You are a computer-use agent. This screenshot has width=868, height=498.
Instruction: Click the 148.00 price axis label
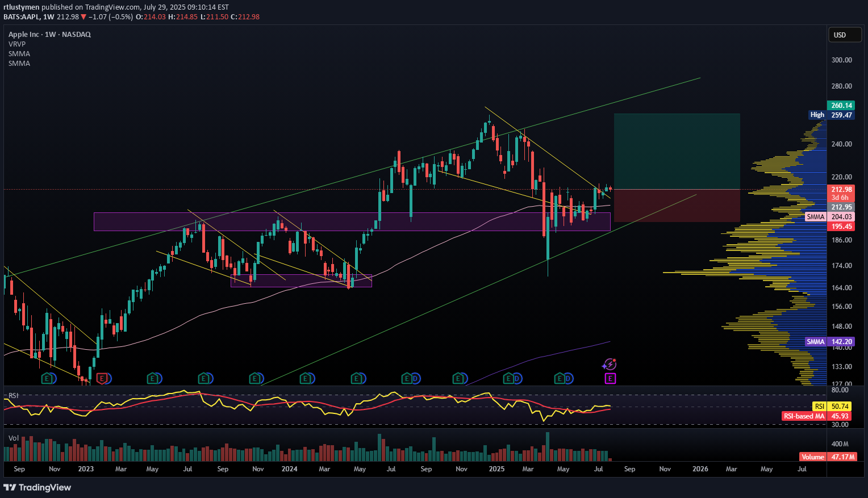(841, 327)
